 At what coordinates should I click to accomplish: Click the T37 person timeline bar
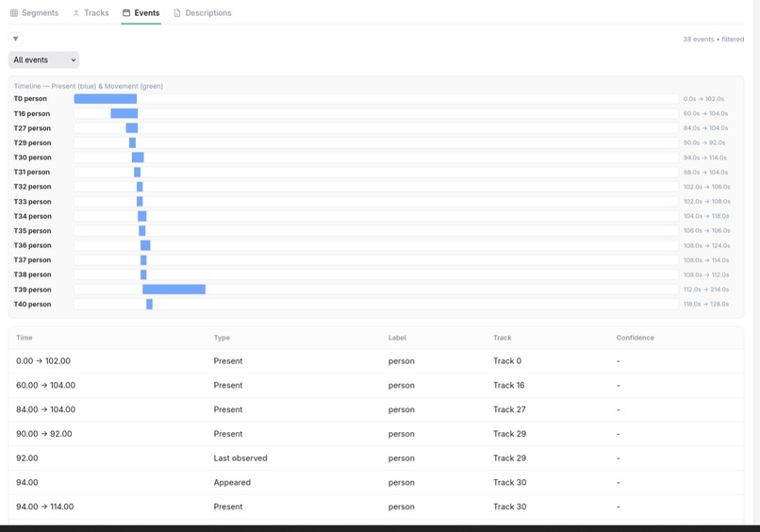(143, 260)
